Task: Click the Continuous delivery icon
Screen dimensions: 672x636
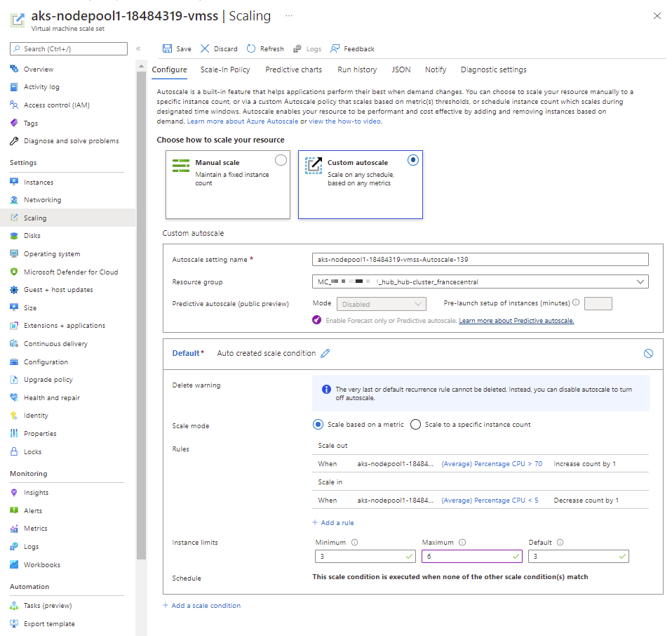Action: point(14,343)
